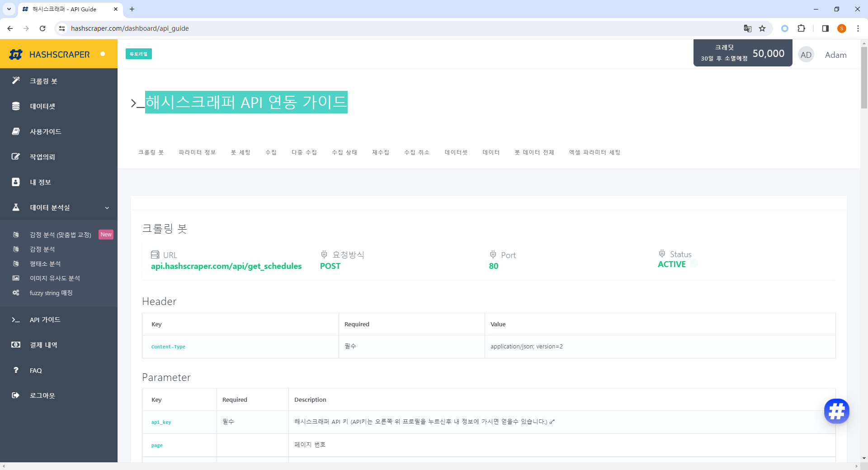Screen dimensions: 868x470
Task: Open the 결제 내역 sidebar link
Action: point(43,345)
